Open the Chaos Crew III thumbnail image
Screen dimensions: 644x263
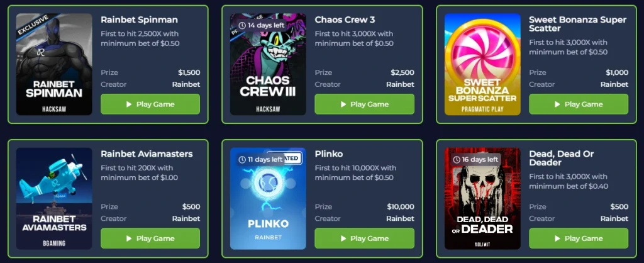click(268, 64)
